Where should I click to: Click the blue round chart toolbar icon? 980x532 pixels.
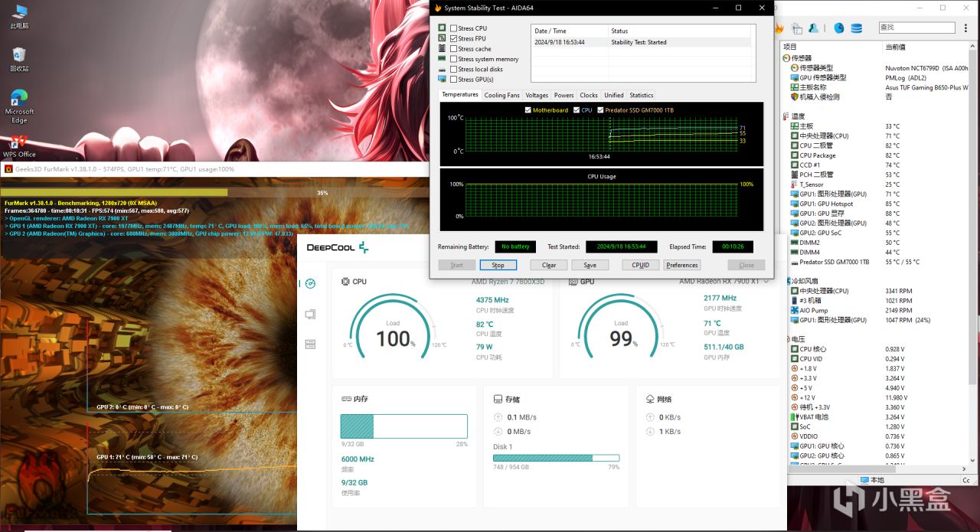tap(839, 28)
